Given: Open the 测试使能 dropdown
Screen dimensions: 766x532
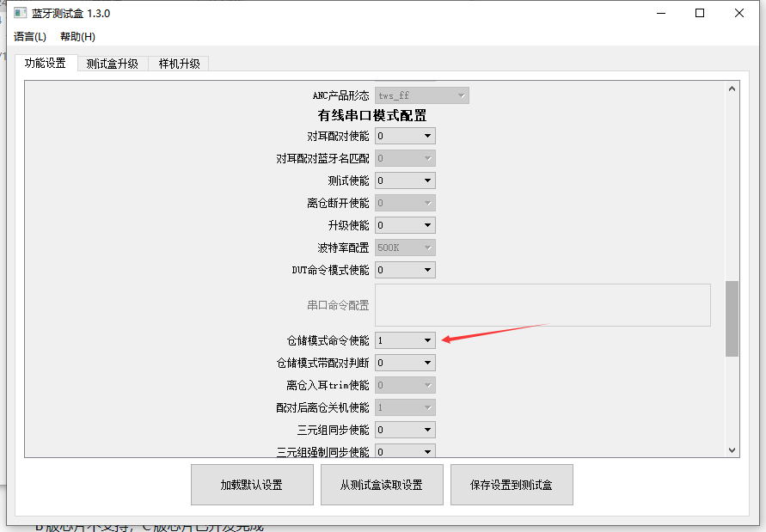Looking at the screenshot, I should pos(405,180).
